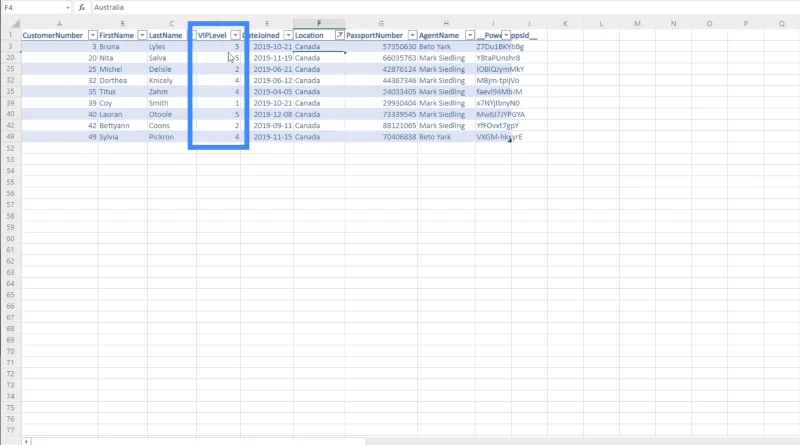Viewport: 800px width, 445px height.
Task: Click the horizontal scrollbar left arrow
Action: [26, 441]
